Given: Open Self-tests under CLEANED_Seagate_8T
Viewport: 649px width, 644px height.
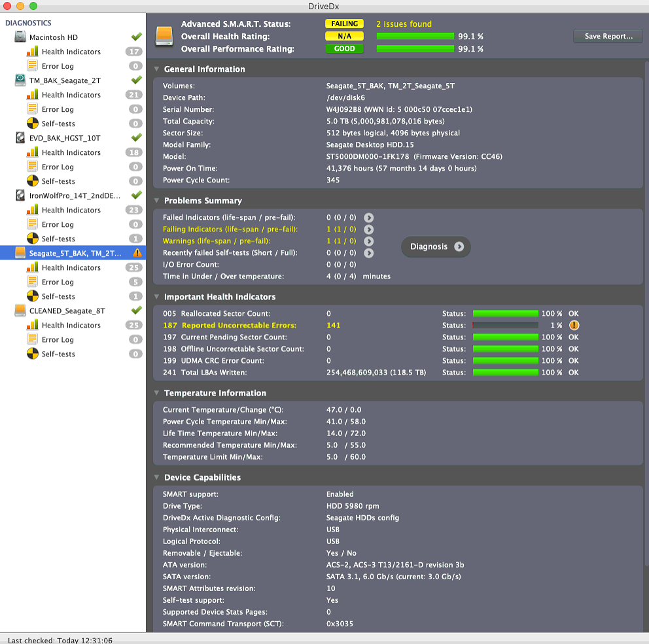Looking at the screenshot, I should click(x=58, y=354).
